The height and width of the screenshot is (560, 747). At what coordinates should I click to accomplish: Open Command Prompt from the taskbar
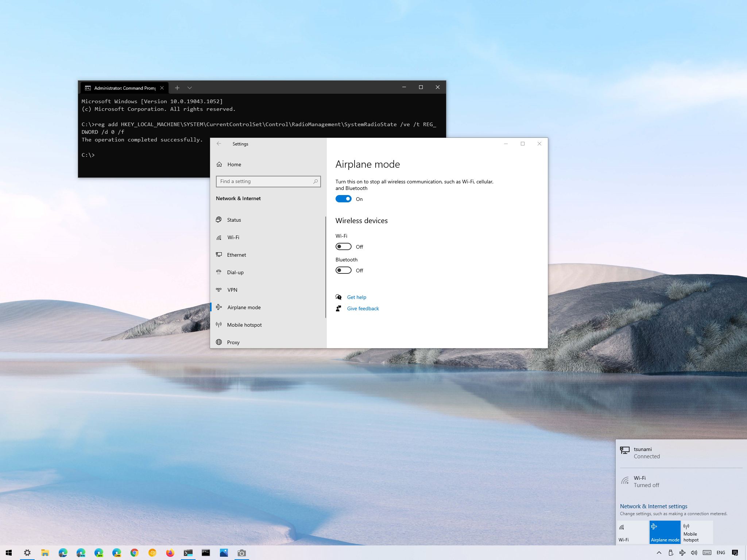206,553
